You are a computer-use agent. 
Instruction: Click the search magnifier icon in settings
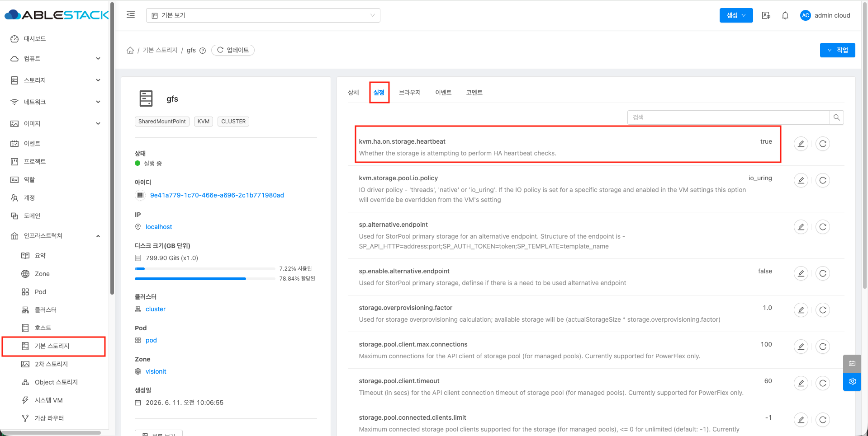(x=837, y=117)
